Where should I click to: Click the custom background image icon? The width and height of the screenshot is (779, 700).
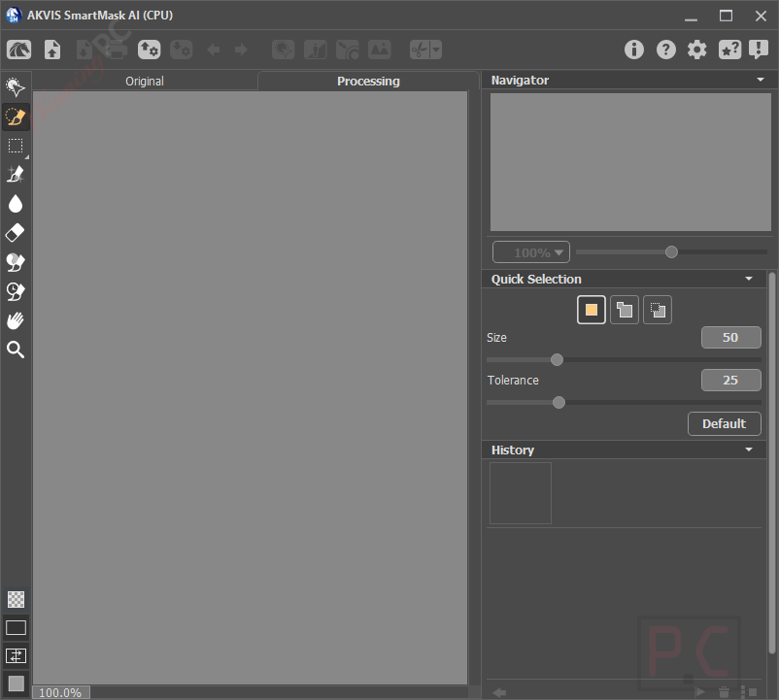(x=380, y=50)
